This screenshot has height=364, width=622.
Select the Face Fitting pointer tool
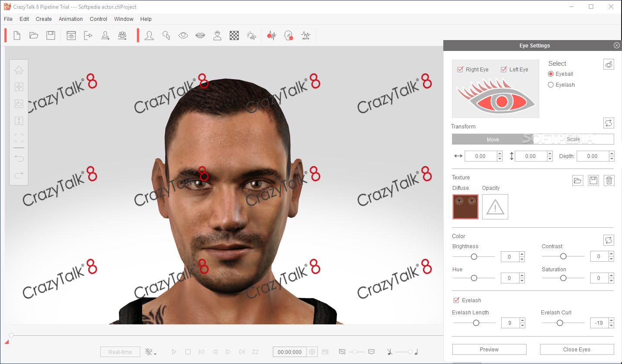(166, 36)
